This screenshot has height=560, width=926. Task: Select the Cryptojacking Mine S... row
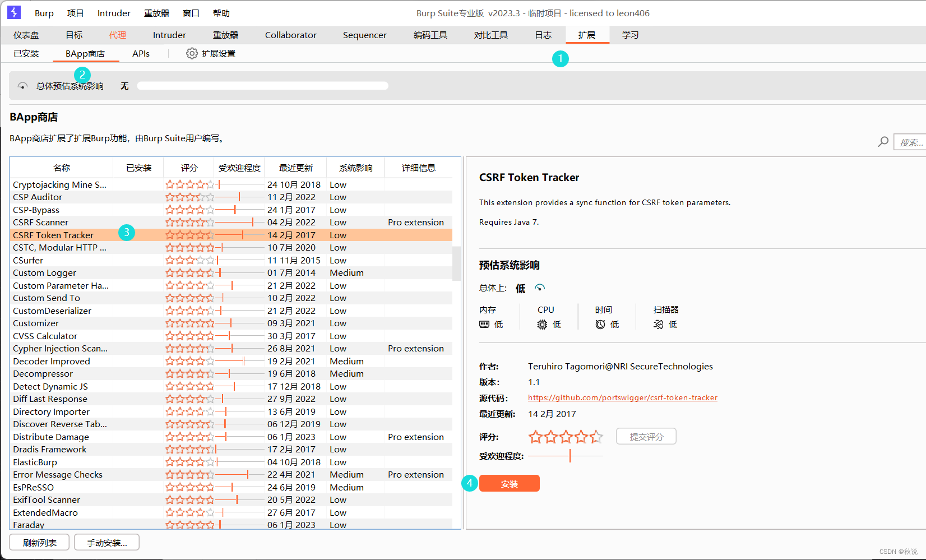click(231, 184)
